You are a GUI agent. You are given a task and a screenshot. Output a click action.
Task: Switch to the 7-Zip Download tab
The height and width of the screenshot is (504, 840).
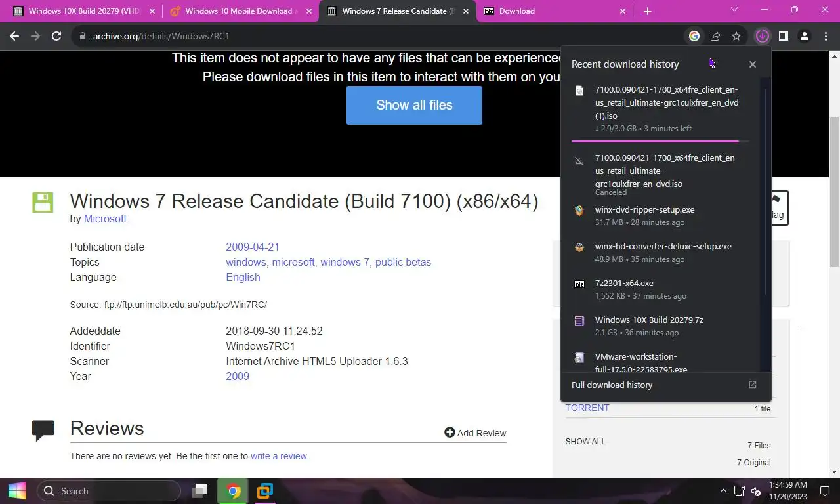click(555, 11)
